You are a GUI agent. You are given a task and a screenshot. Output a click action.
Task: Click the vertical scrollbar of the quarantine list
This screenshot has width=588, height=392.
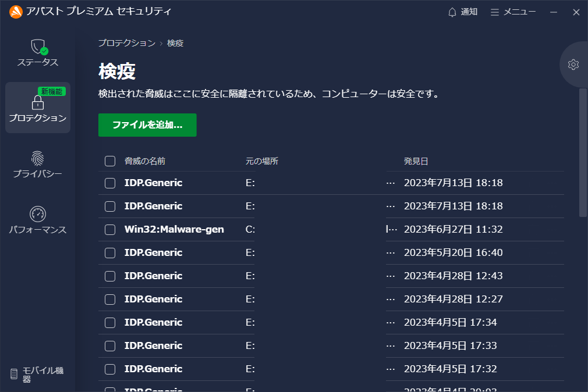click(x=583, y=152)
